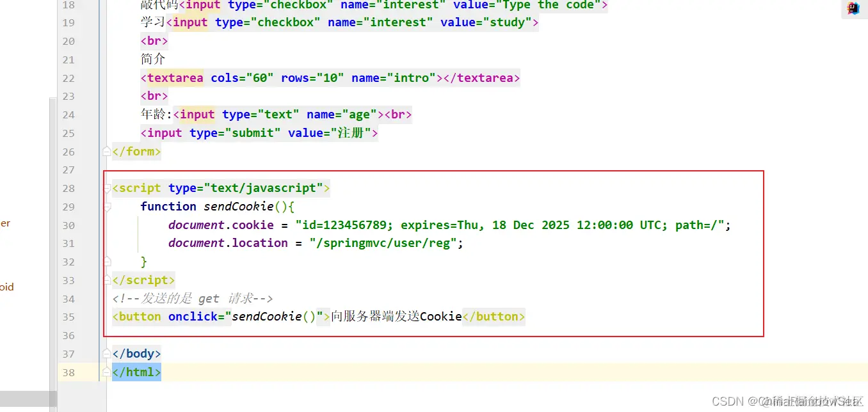This screenshot has height=412, width=868.
Task: Click line number 32 in gutter
Action: (68, 262)
